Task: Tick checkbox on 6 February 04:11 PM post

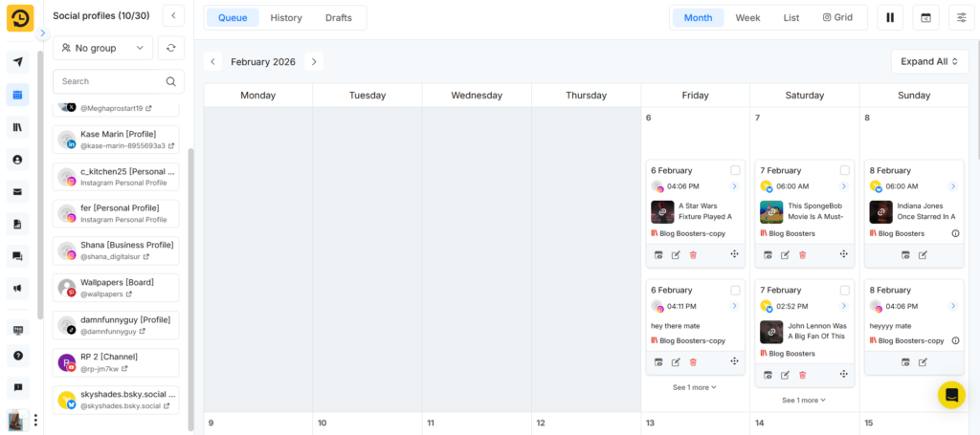Action: 735,291
